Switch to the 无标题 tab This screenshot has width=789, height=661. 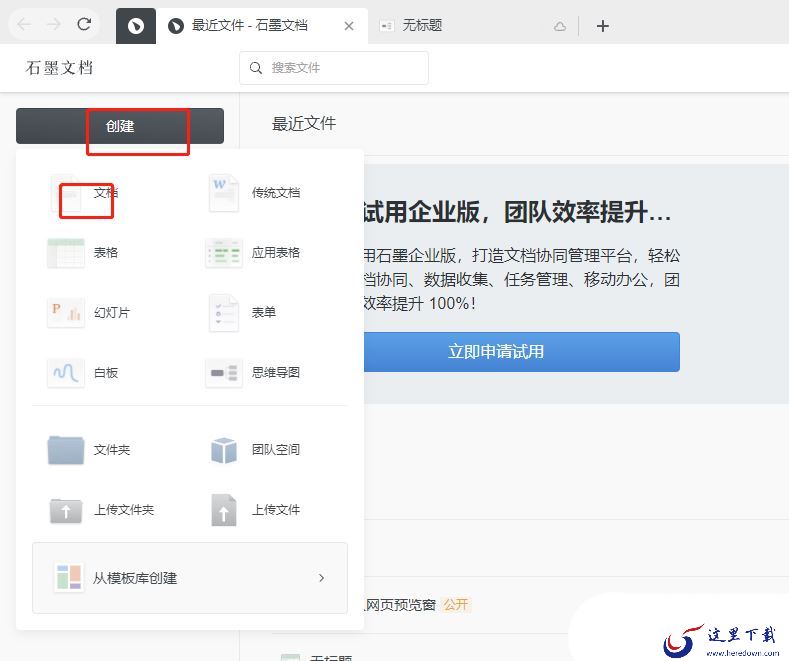pos(422,25)
